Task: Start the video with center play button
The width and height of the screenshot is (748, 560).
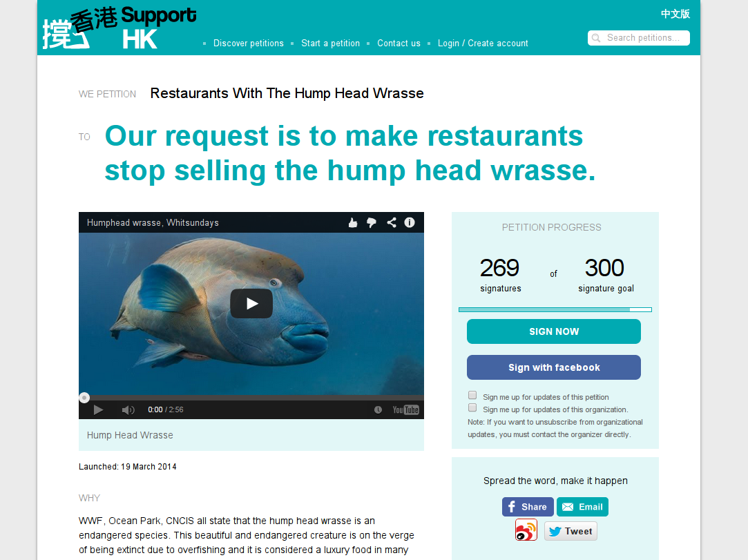Action: (251, 303)
